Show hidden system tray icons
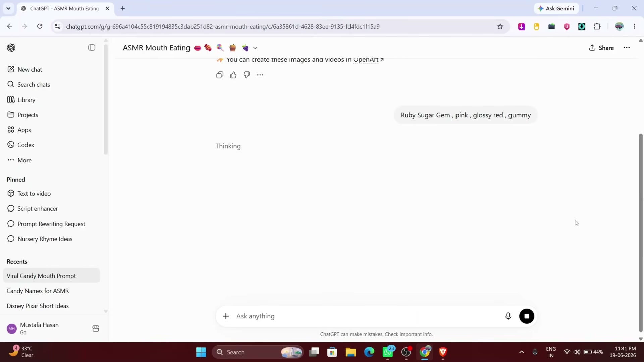 [x=521, y=352]
